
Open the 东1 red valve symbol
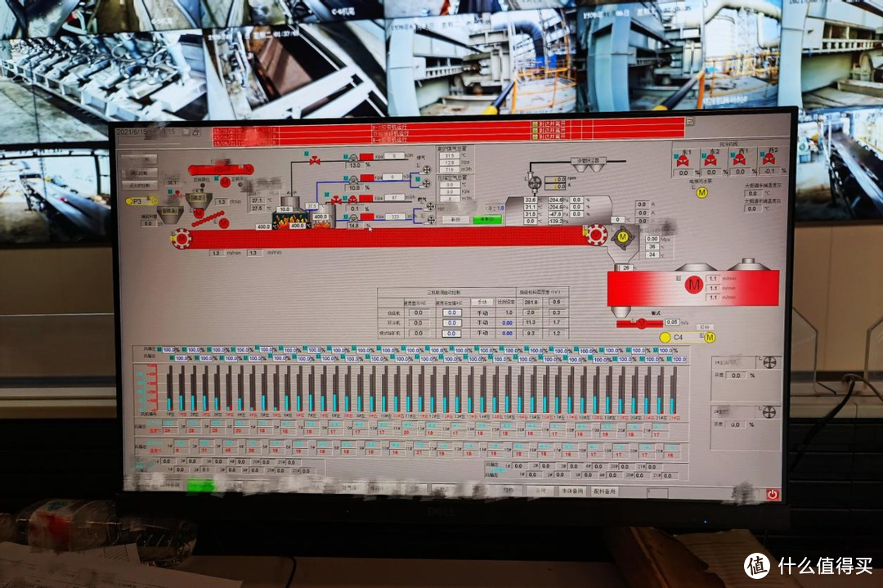pyautogui.click(x=683, y=160)
